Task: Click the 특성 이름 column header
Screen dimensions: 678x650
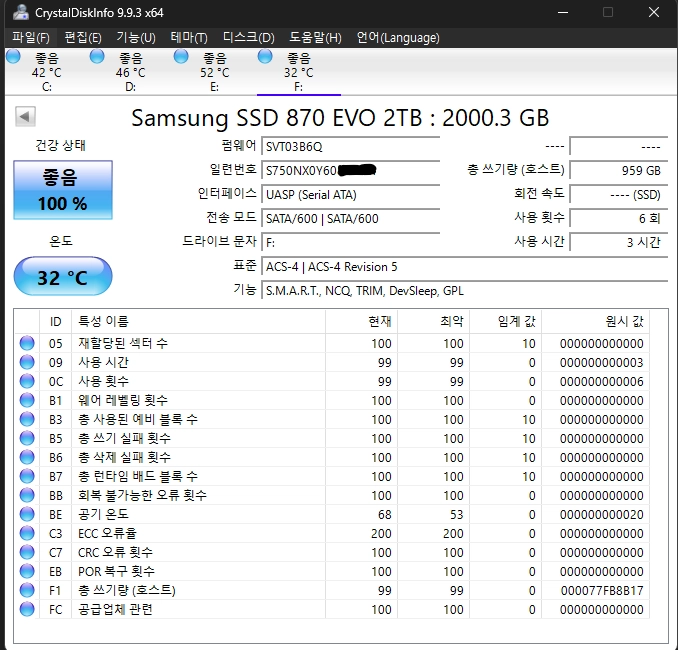Action: click(198, 321)
